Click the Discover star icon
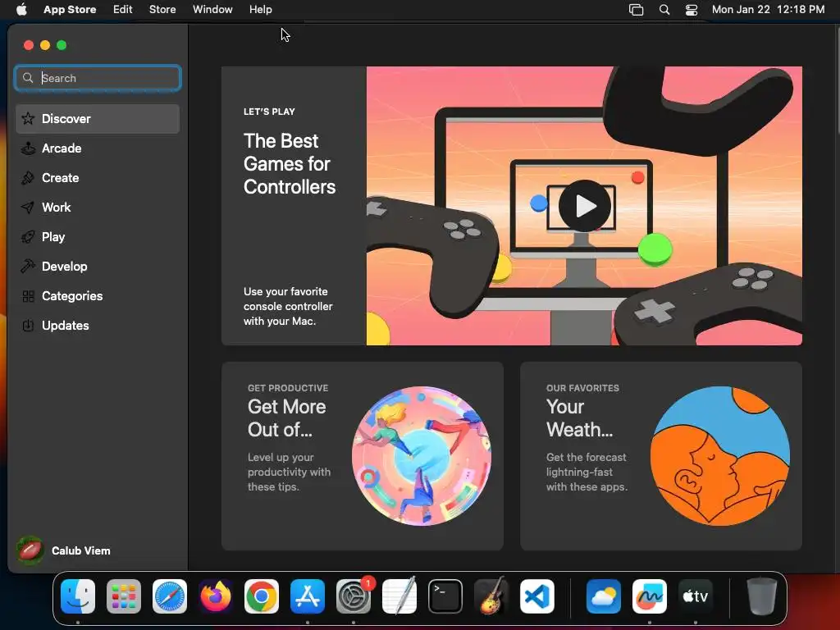The height and width of the screenshot is (630, 840). [28, 119]
